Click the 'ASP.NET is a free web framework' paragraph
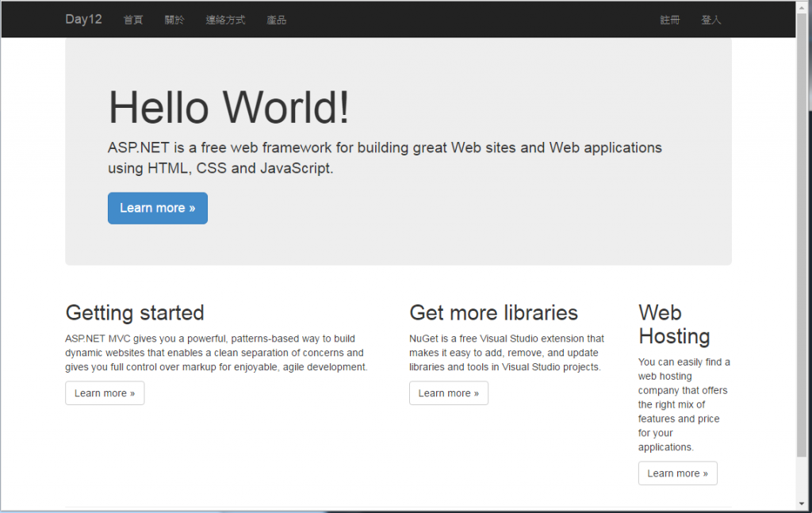The width and height of the screenshot is (812, 513). coord(385,158)
